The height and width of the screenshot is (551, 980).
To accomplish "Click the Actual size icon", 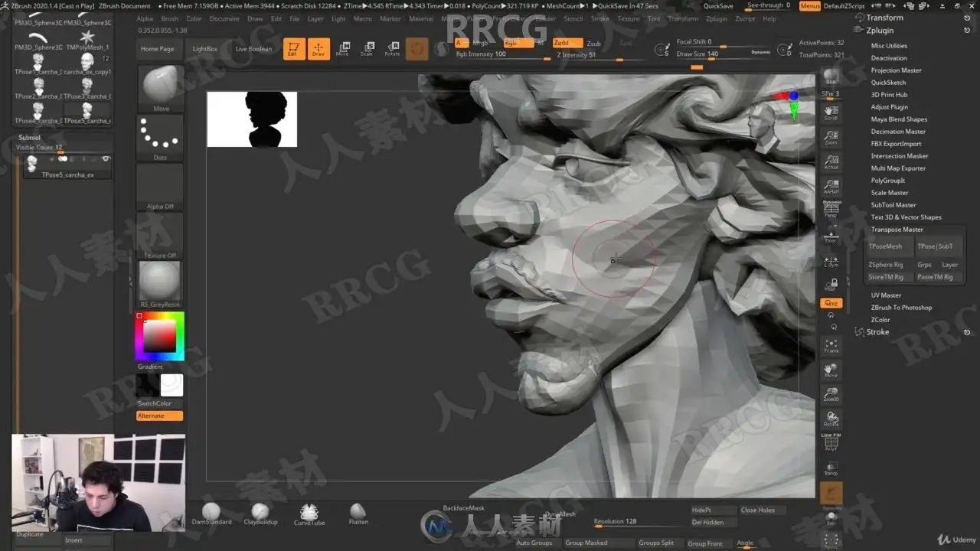I will pos(831,161).
